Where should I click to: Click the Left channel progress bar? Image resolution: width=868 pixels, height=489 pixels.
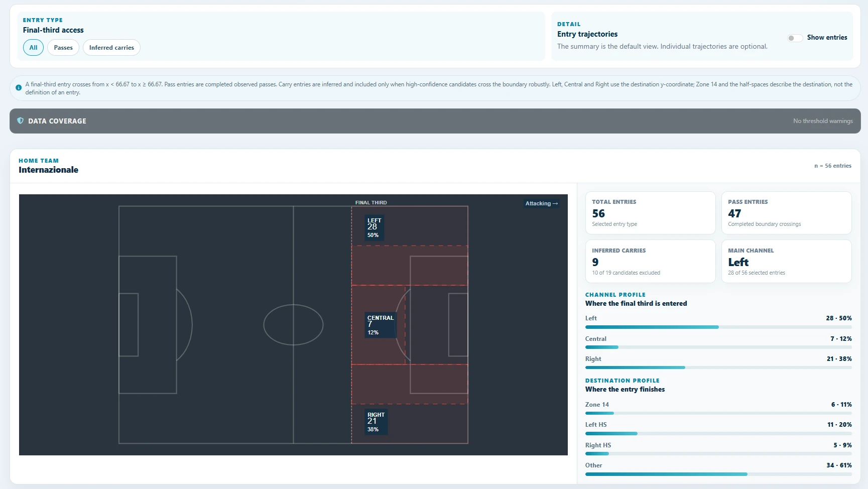(x=718, y=327)
